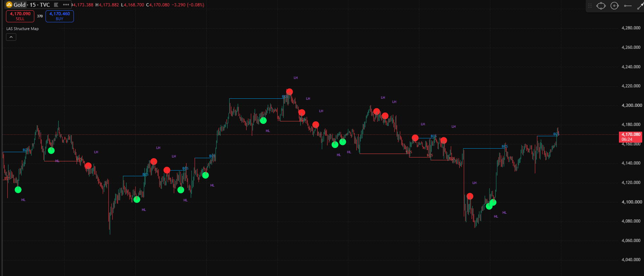Click the 4,280.000 price axis label

pyautogui.click(x=631, y=28)
